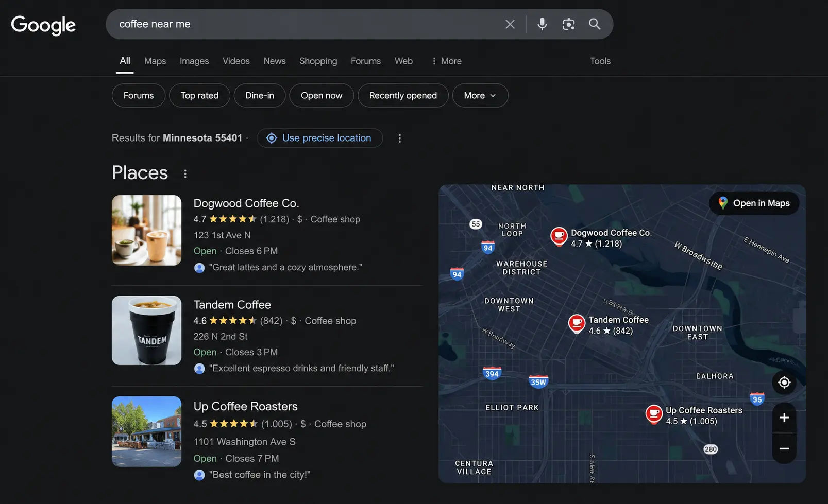Click the magnifying glass search icon

[595, 24]
